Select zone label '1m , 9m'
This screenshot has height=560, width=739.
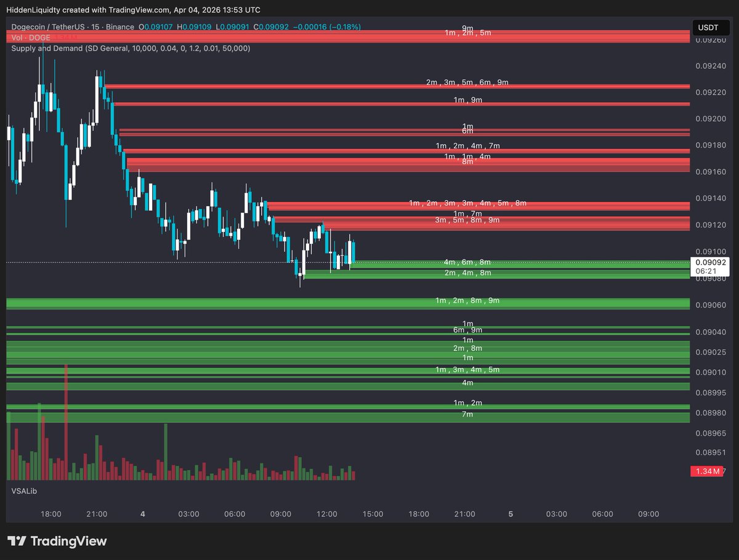pyautogui.click(x=467, y=100)
